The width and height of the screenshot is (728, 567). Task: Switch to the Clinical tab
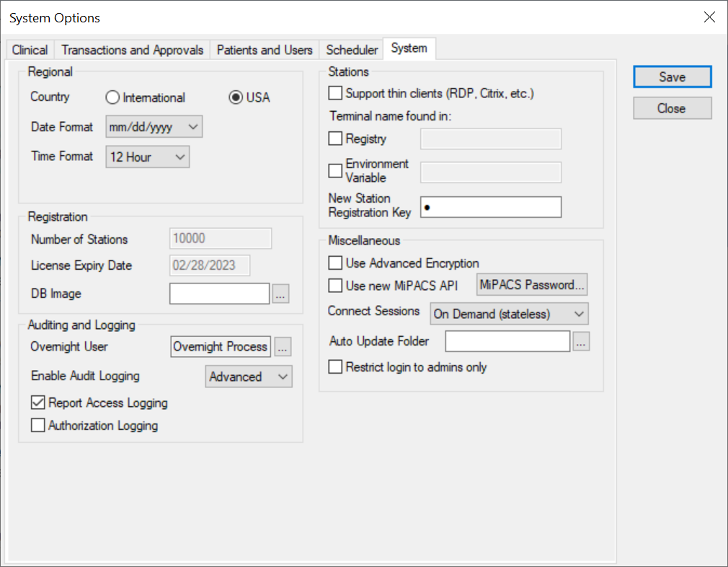(29, 50)
